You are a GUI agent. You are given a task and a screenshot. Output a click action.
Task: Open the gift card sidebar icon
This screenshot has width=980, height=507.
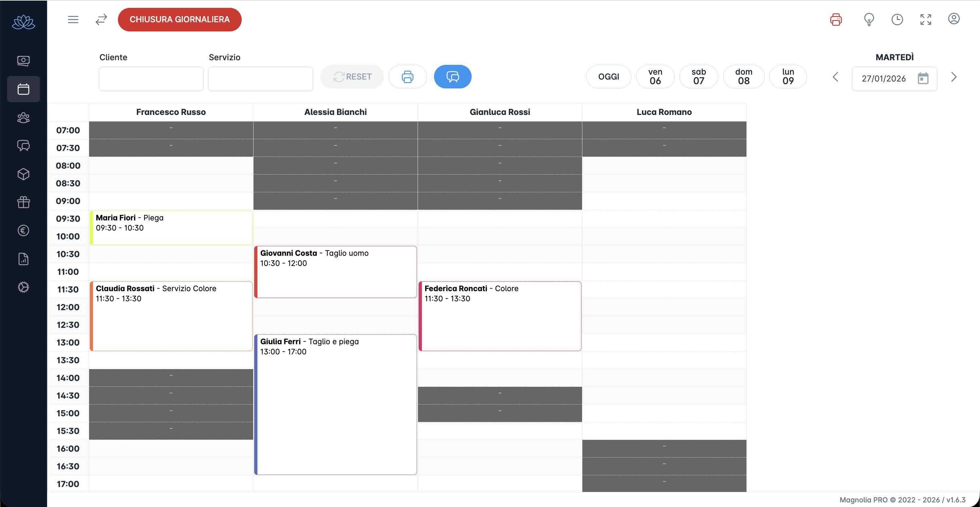[x=23, y=202]
